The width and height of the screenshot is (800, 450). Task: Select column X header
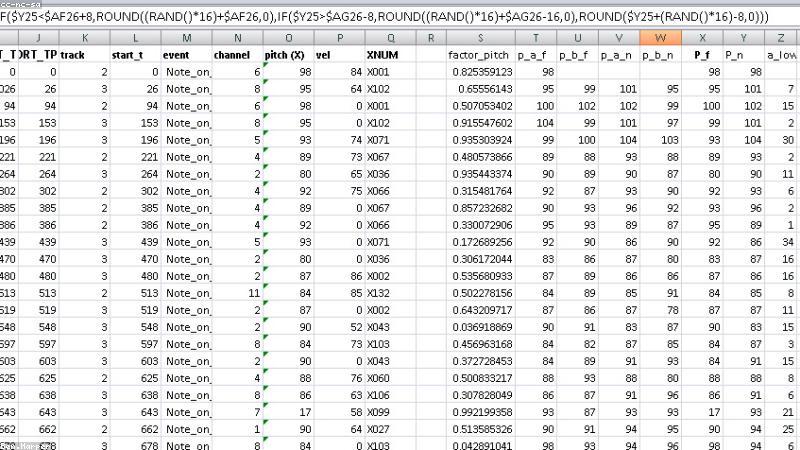tap(702, 38)
